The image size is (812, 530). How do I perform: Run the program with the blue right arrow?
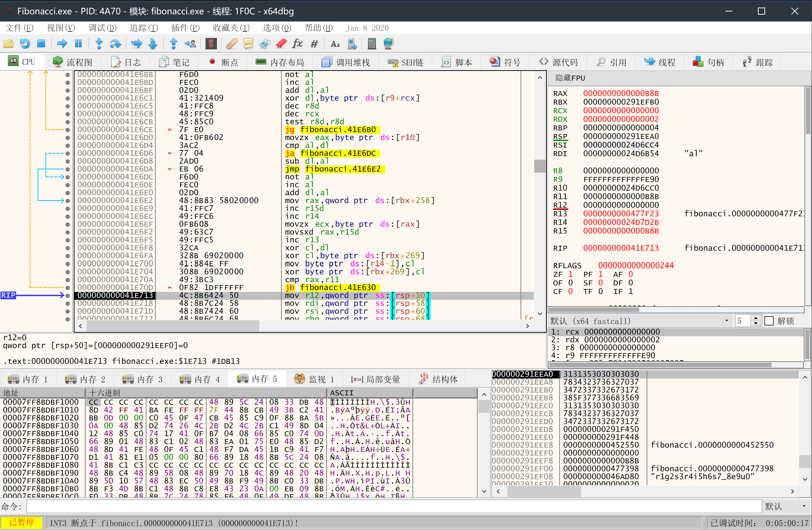(62, 44)
